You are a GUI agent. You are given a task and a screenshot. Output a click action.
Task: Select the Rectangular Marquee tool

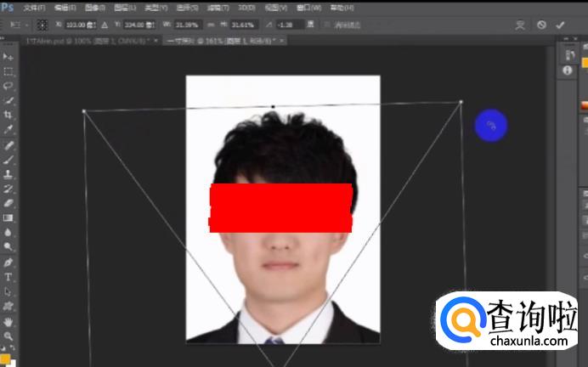[x=8, y=71]
